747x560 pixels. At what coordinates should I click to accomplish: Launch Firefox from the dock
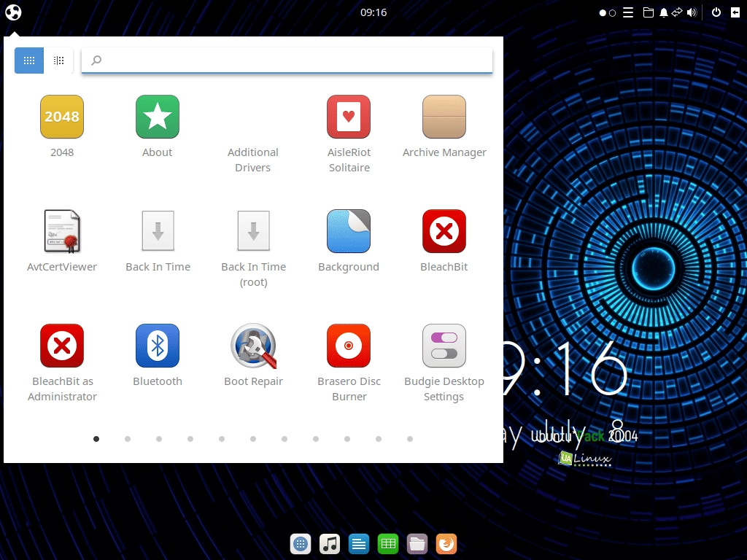coord(446,544)
